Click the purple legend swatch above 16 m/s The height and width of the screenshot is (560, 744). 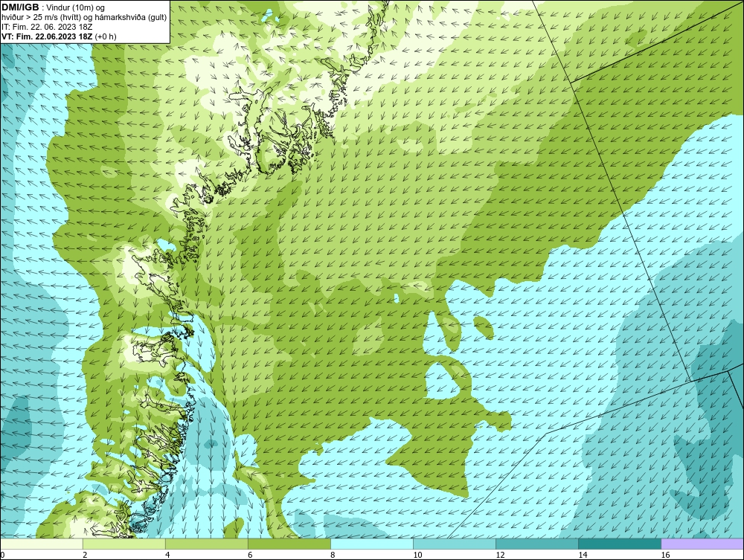702,544
